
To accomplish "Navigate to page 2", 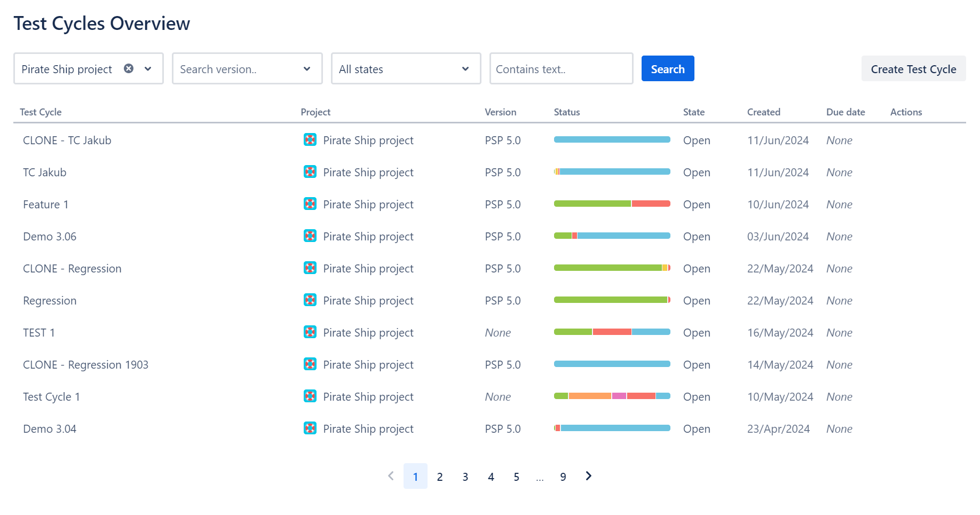I will 440,476.
